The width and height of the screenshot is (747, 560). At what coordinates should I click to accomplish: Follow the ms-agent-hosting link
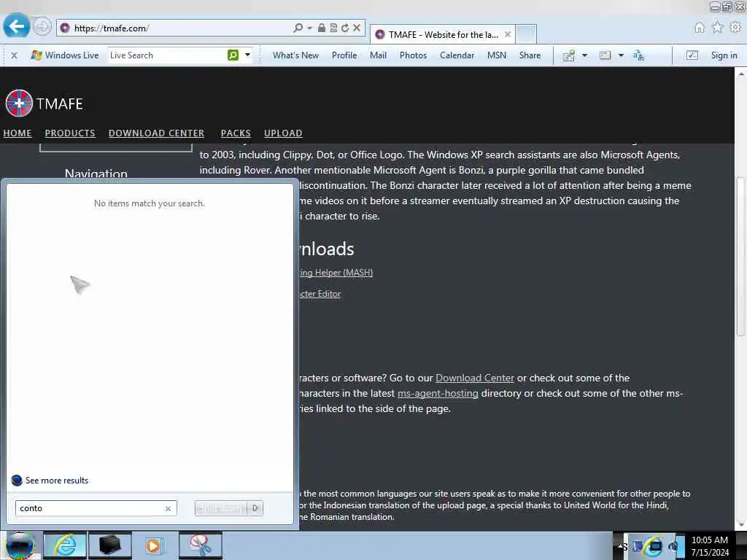click(438, 393)
